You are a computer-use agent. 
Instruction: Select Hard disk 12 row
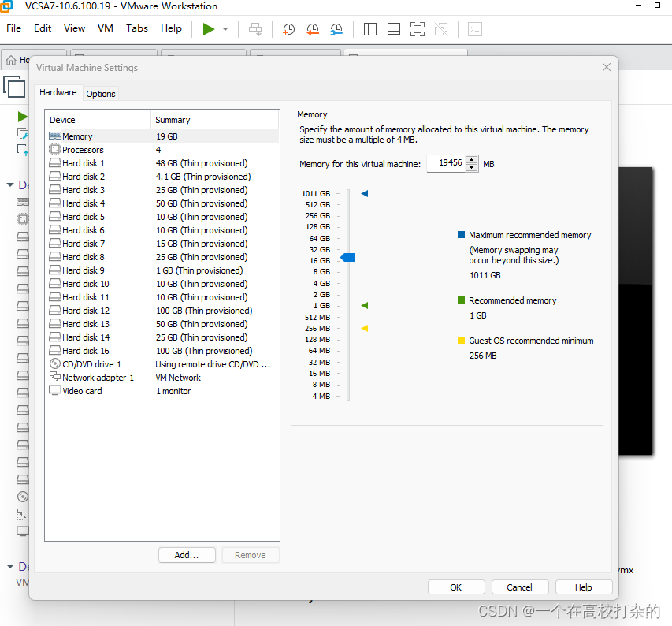(x=163, y=311)
